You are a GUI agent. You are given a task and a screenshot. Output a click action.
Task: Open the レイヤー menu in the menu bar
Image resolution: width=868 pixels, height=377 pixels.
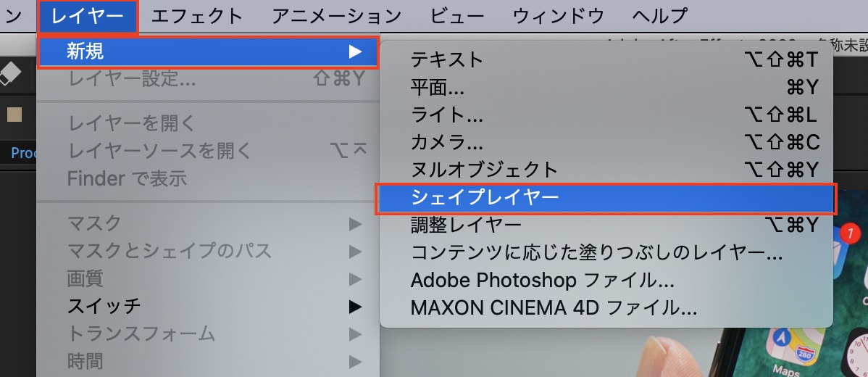click(88, 16)
